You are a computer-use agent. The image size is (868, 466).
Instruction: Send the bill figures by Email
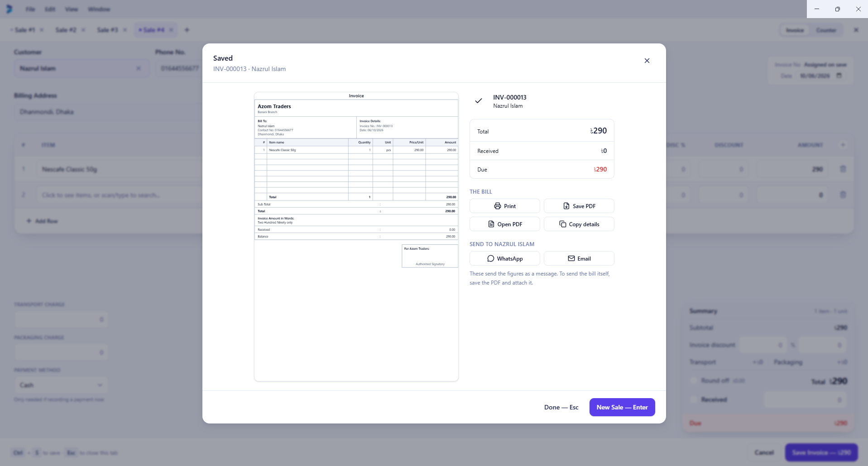[579, 258]
